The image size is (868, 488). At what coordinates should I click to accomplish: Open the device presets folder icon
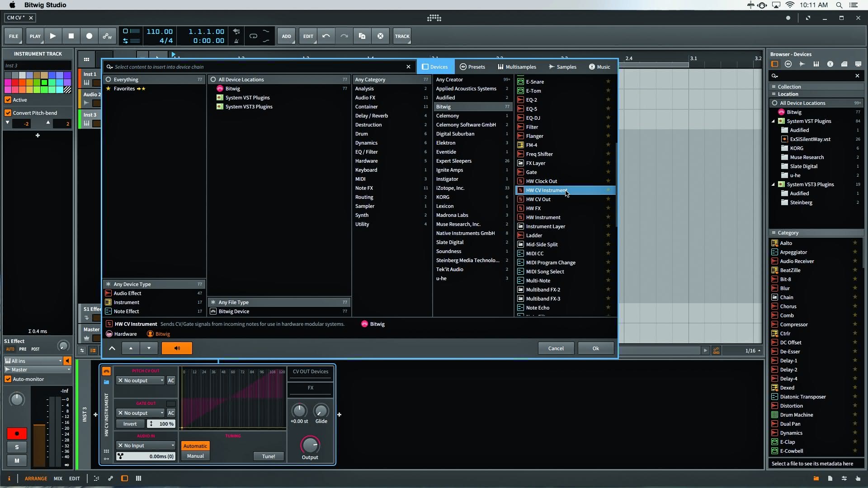click(106, 382)
